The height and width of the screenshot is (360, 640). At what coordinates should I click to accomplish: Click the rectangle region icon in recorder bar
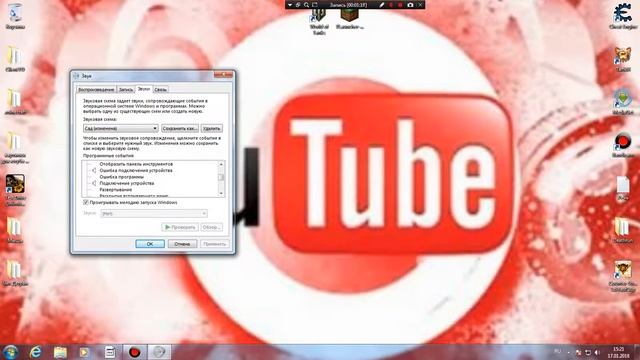coord(315,5)
